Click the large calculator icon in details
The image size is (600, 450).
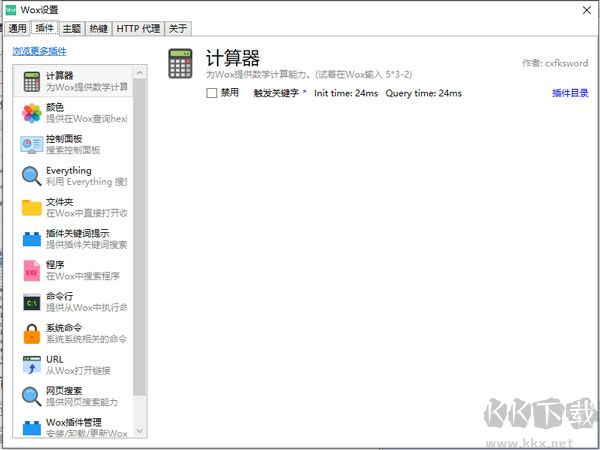[x=180, y=64]
